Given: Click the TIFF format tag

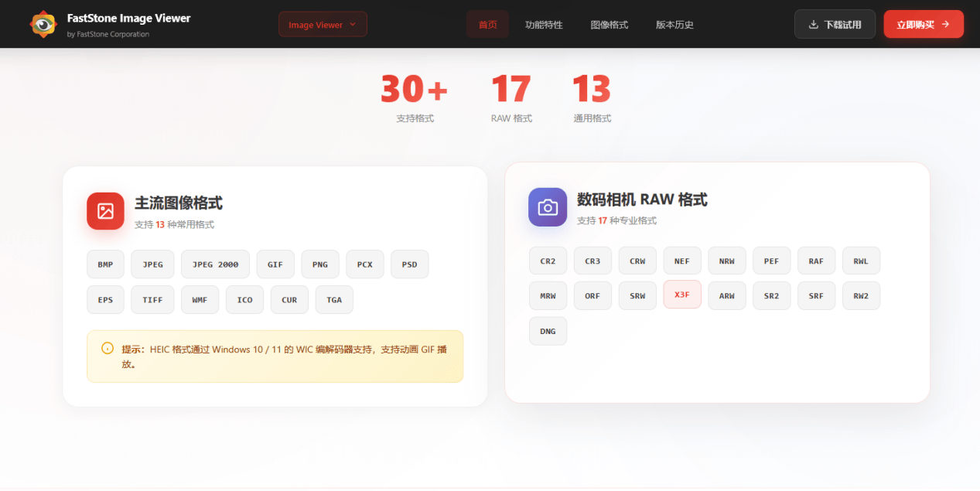Looking at the screenshot, I should coord(152,300).
